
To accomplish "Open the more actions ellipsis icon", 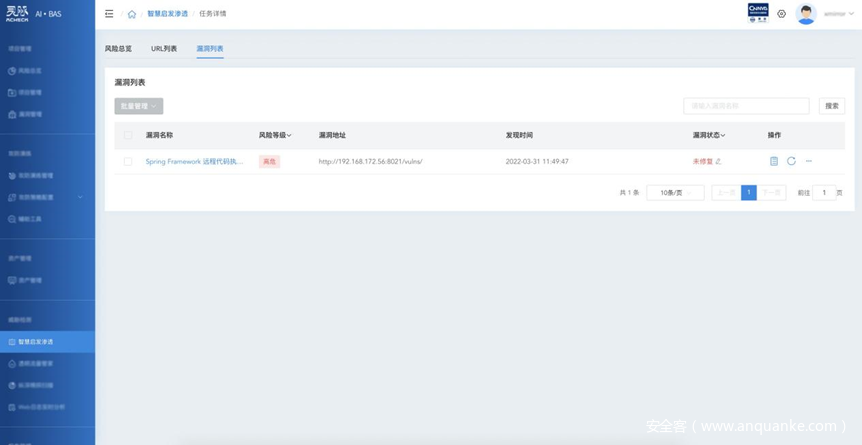I will (x=809, y=161).
